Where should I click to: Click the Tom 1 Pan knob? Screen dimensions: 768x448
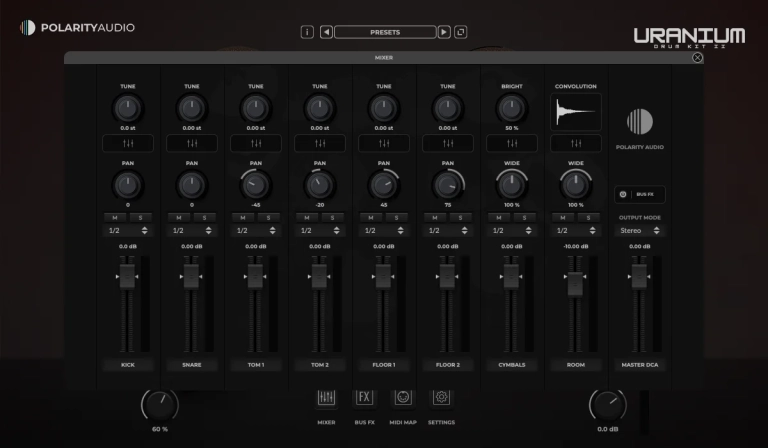(256, 185)
